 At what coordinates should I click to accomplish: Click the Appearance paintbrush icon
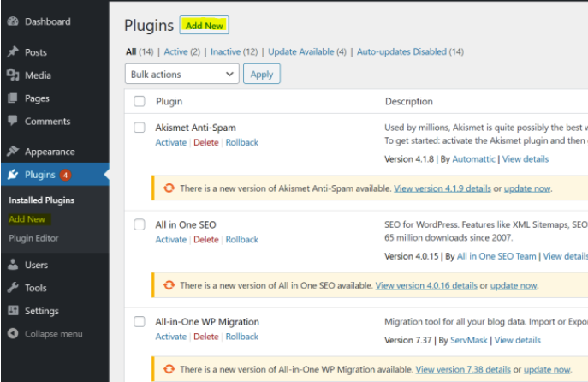point(13,152)
